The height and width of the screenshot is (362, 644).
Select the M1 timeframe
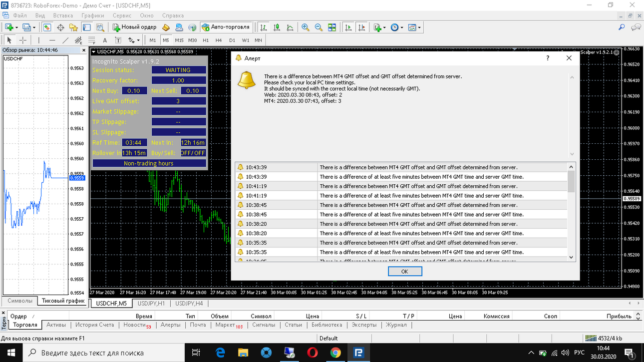coord(153,40)
